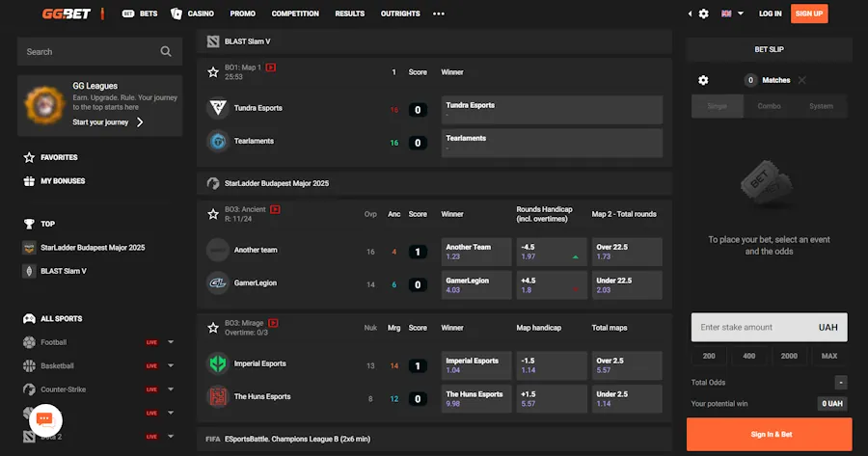Click the Imperial Esports team logo
Viewport: 868px width, 456px height.
(x=218, y=363)
